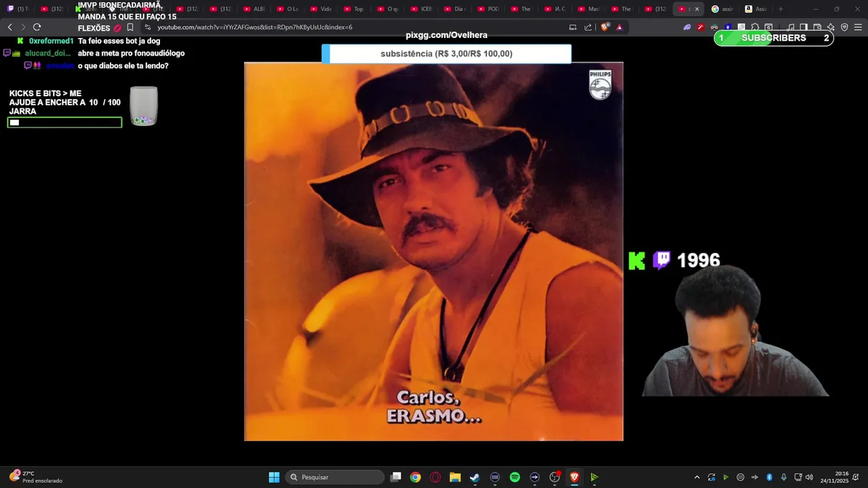Click the browser forward arrow

[23, 27]
